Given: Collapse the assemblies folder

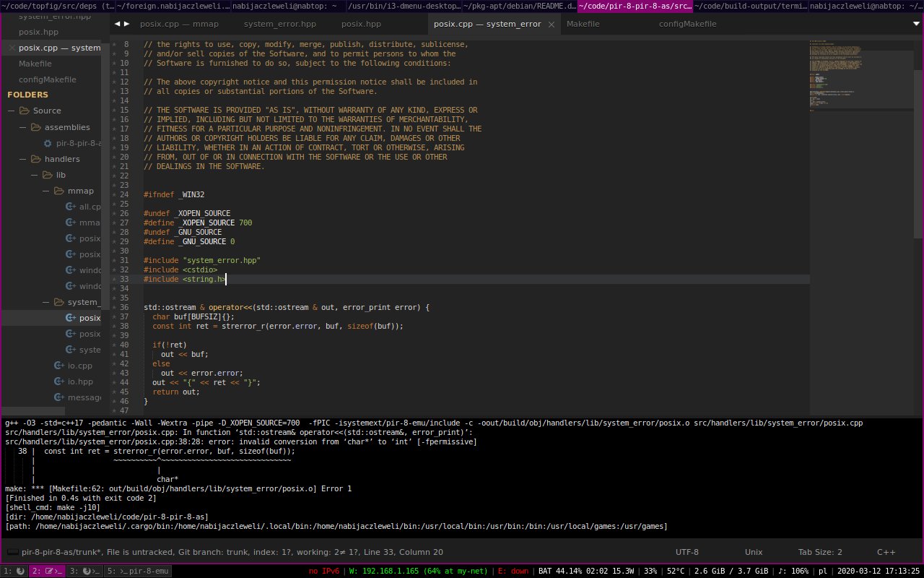Looking at the screenshot, I should point(23,127).
